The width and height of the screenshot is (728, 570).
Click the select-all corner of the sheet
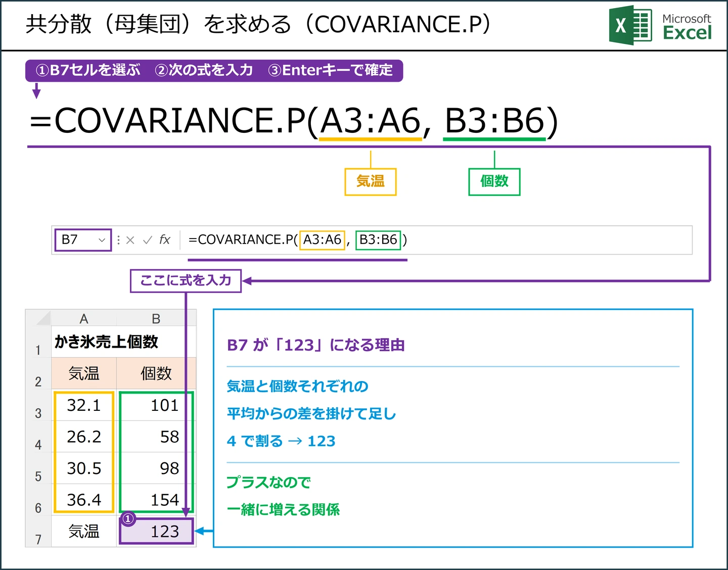[x=39, y=318]
